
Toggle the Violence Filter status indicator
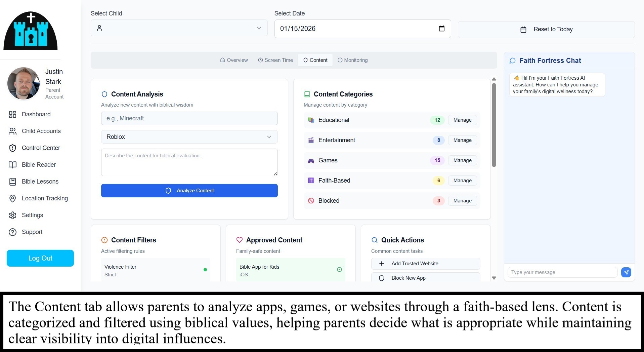pyautogui.click(x=205, y=270)
